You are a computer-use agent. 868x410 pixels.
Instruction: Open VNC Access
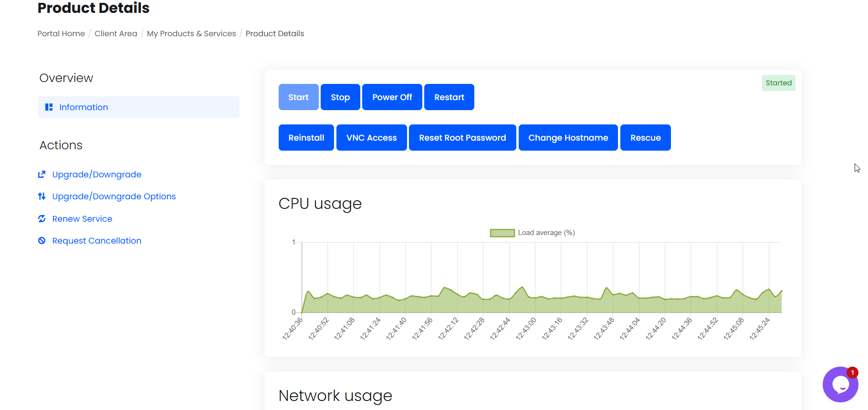(x=371, y=137)
